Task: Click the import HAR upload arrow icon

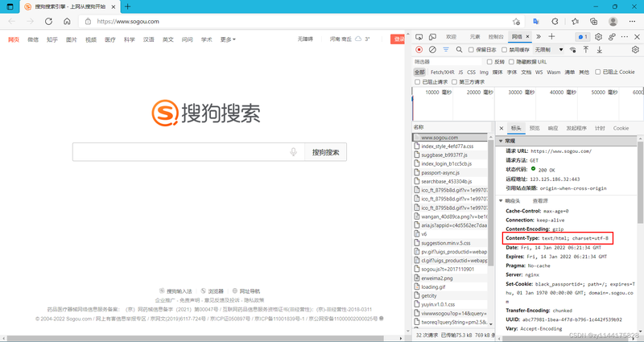Action: (x=586, y=50)
